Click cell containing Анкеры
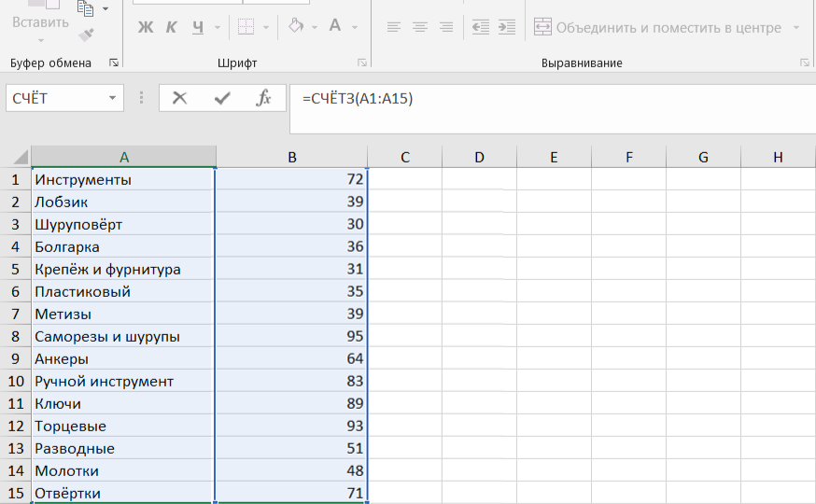 pos(124,359)
